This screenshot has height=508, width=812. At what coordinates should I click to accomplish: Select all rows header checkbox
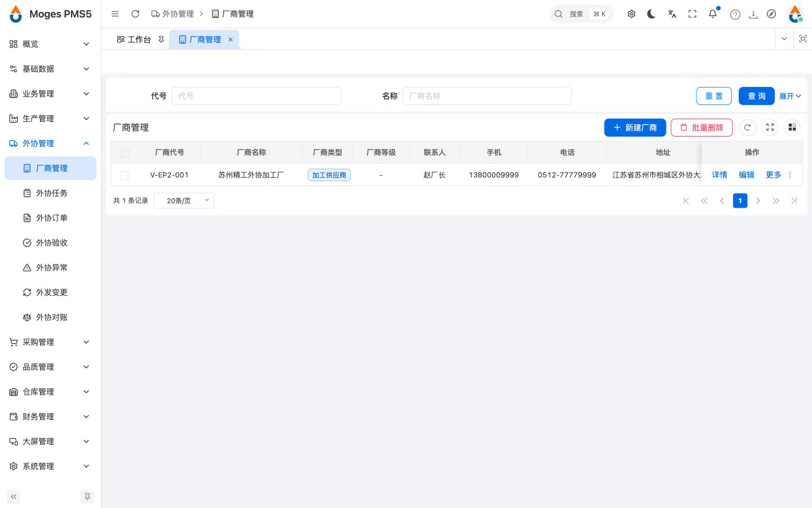click(x=125, y=153)
